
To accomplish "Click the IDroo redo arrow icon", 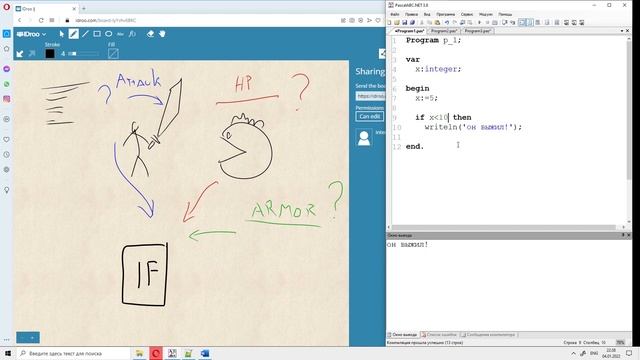I will coord(32,53).
